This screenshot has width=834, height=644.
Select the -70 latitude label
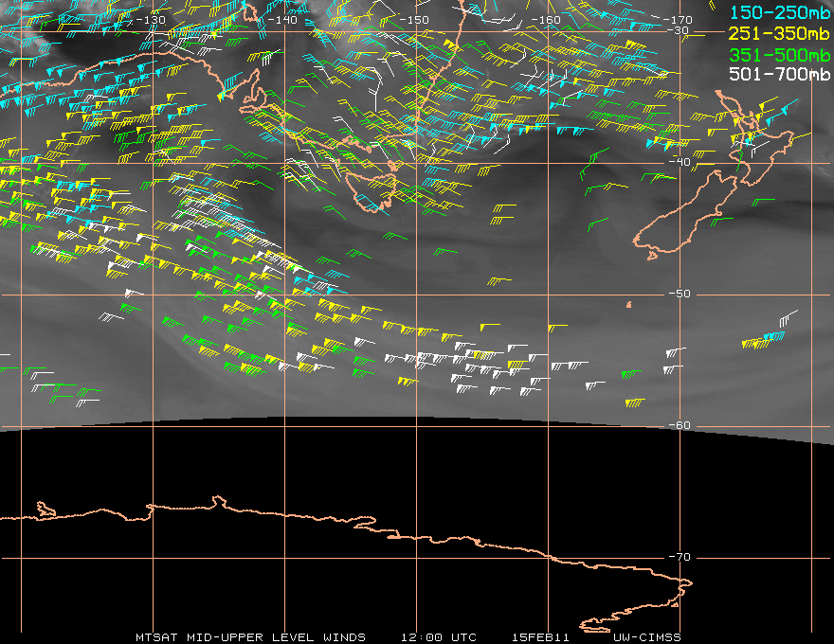(680, 557)
